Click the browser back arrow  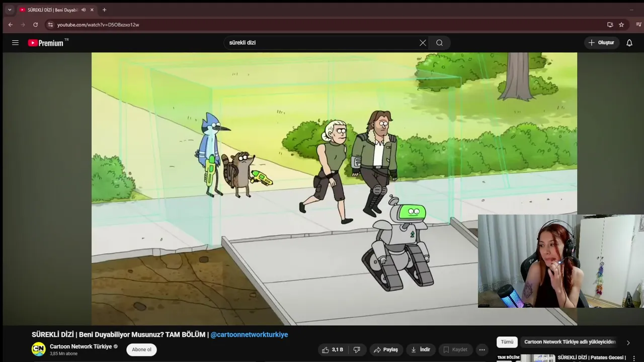[x=11, y=25]
